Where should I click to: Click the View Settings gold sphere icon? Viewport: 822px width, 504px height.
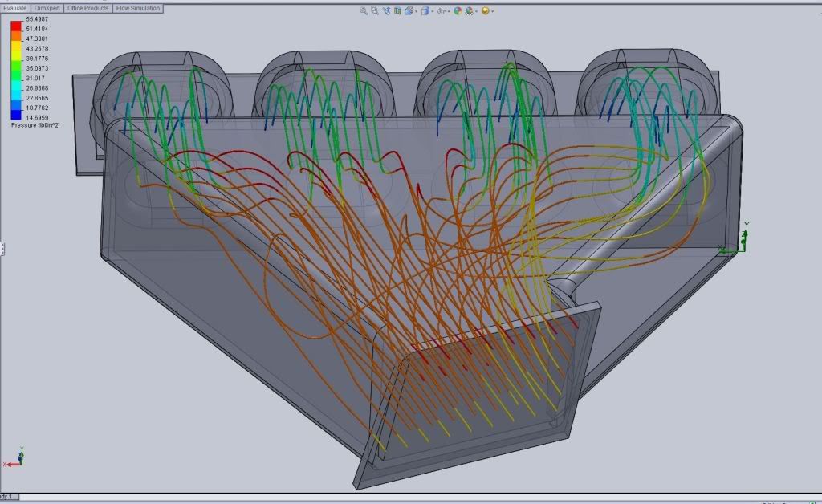485,11
